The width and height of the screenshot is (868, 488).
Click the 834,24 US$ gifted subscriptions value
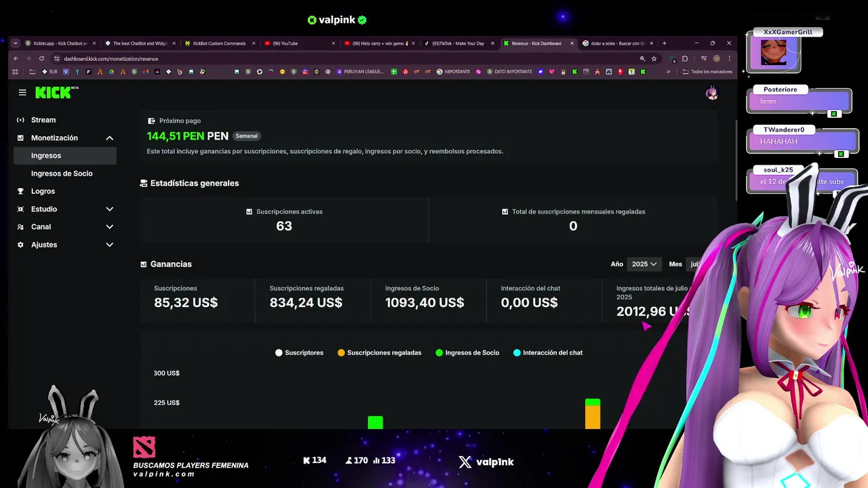306,303
